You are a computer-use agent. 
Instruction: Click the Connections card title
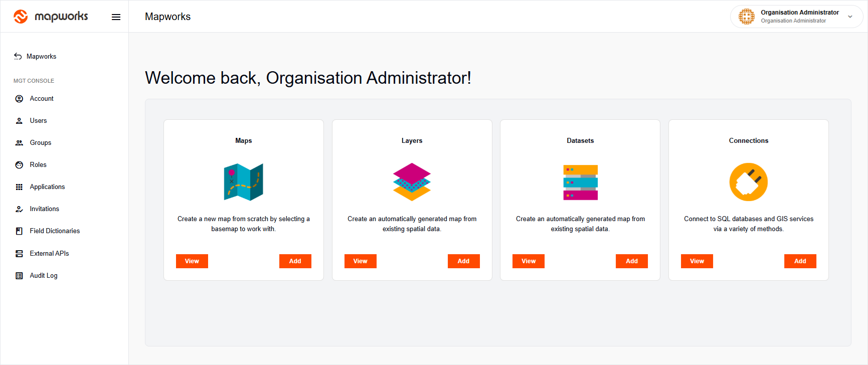coord(749,141)
